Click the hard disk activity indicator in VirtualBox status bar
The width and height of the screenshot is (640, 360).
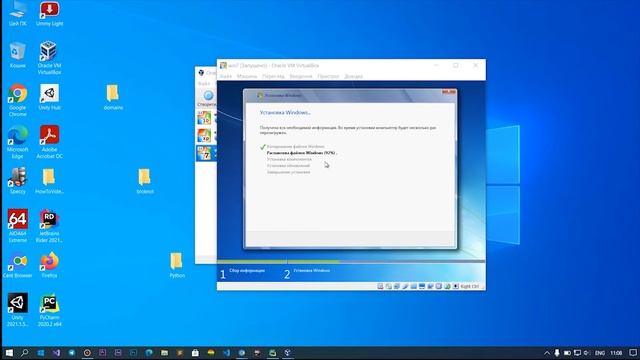click(x=380, y=286)
